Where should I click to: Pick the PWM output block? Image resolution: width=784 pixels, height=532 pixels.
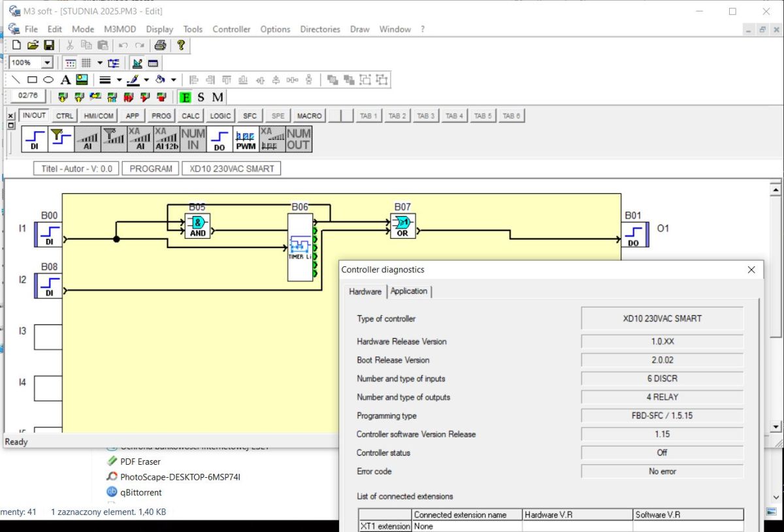pos(246,139)
